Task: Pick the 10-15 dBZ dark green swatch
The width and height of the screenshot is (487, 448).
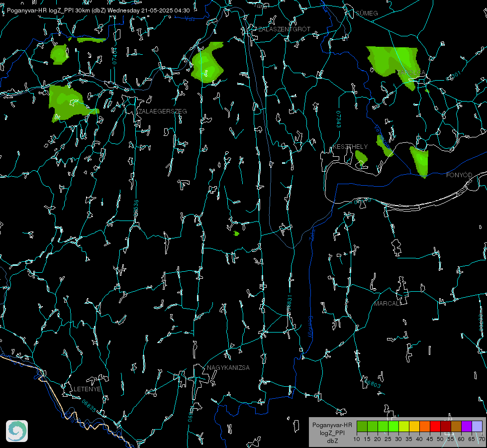Action: (x=362, y=426)
